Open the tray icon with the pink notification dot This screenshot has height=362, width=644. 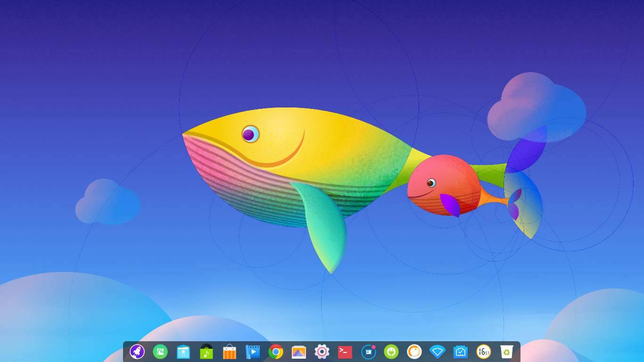[x=368, y=352]
